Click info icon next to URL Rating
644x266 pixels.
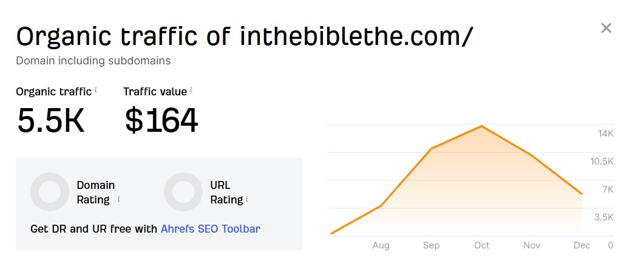tap(248, 199)
